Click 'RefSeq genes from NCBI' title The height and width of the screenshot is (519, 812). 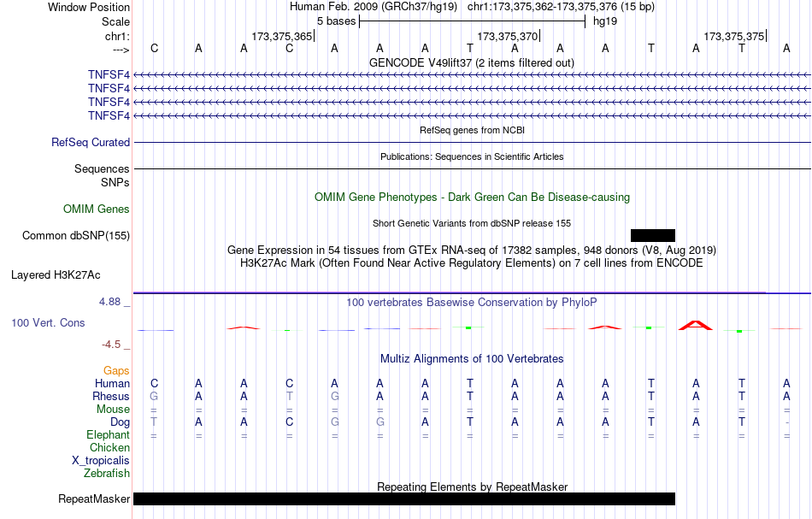(x=473, y=131)
